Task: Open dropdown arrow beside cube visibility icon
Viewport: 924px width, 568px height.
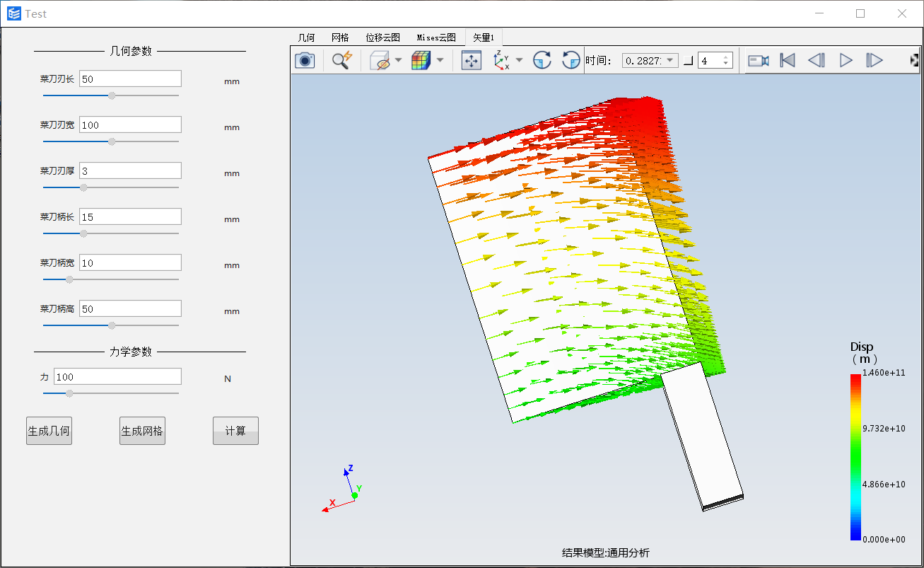Action: pos(398,60)
